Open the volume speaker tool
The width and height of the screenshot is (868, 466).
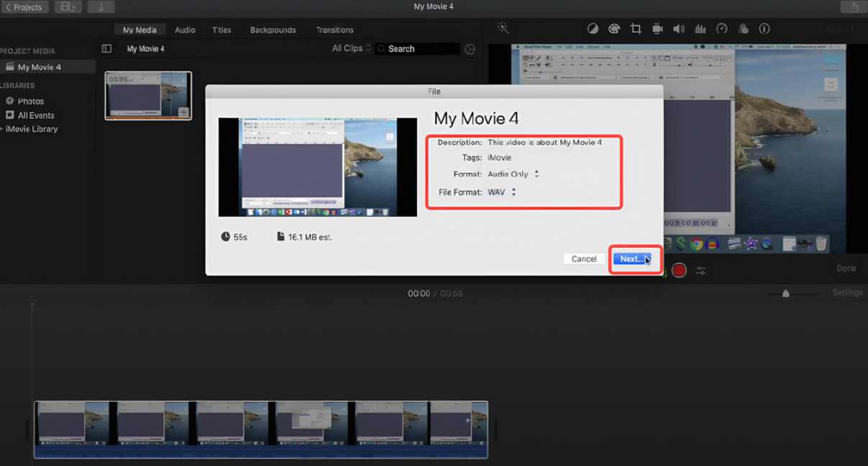click(679, 29)
